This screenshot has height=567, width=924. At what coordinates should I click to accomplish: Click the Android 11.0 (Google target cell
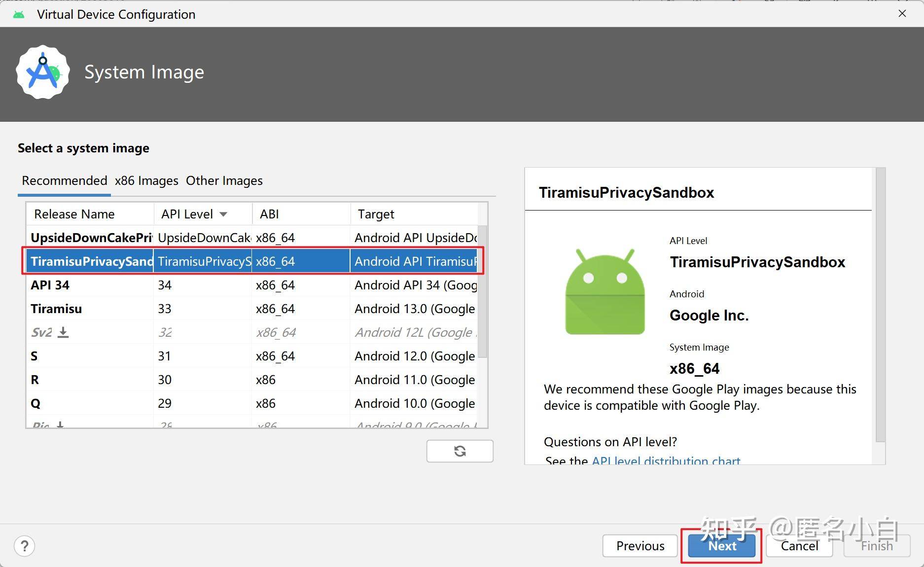click(414, 380)
